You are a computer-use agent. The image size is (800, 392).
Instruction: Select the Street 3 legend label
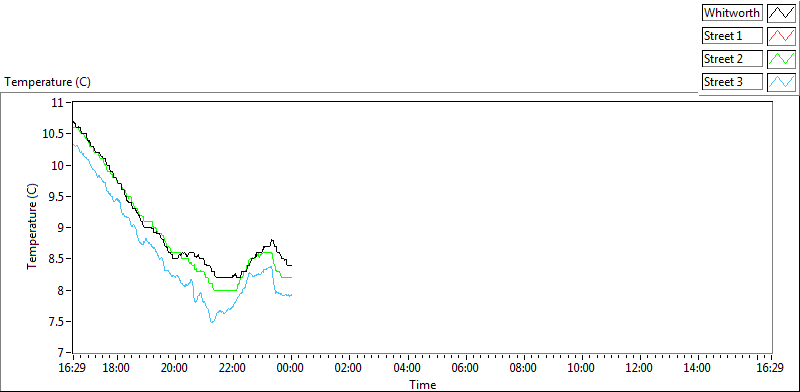(732, 82)
